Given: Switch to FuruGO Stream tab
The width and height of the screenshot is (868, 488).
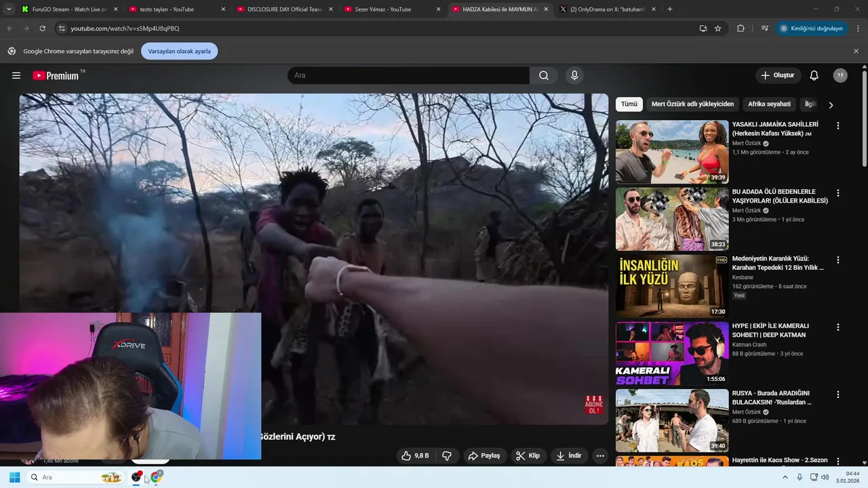Looking at the screenshot, I should [69, 9].
